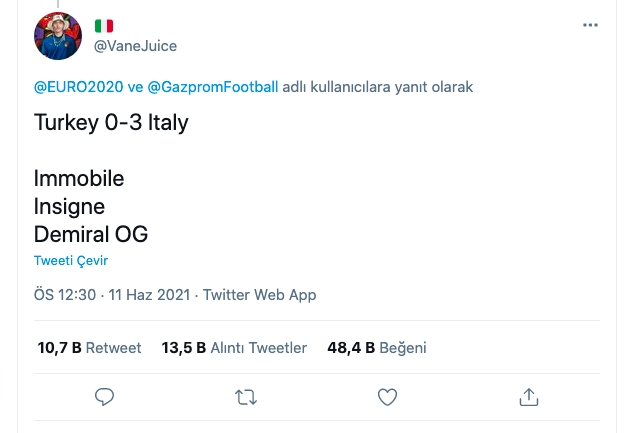Open the share tweet icon menu

click(x=531, y=397)
